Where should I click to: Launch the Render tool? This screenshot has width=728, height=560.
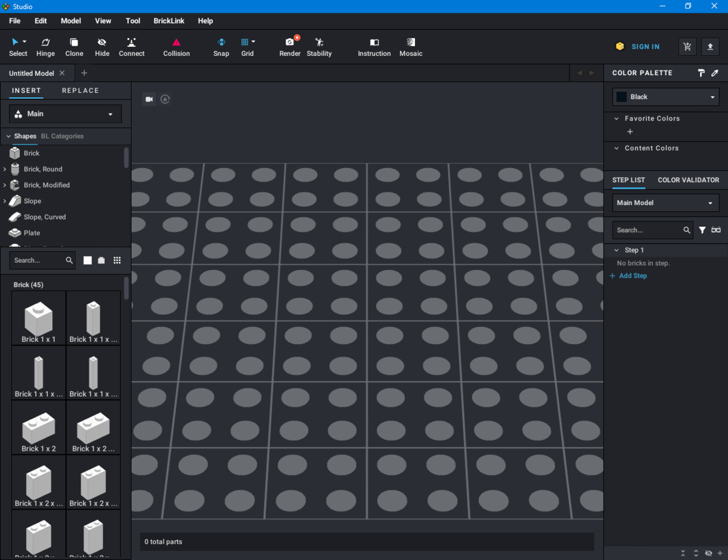tap(289, 46)
